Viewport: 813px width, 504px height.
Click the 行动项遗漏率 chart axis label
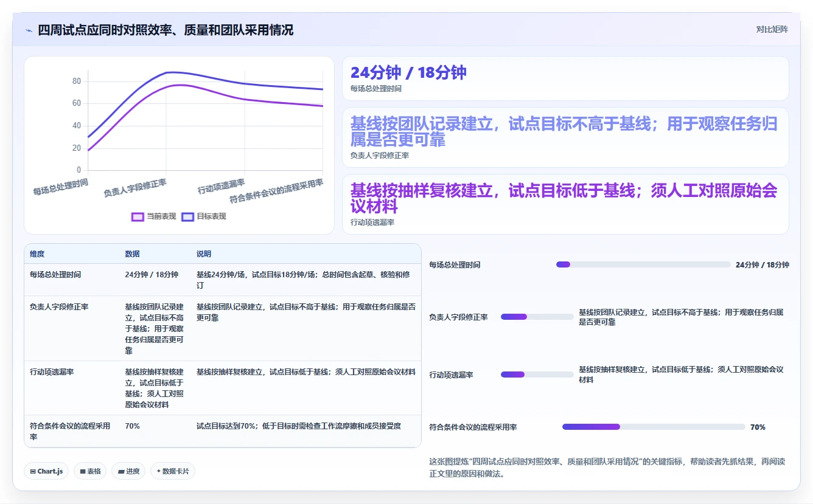click(221, 187)
